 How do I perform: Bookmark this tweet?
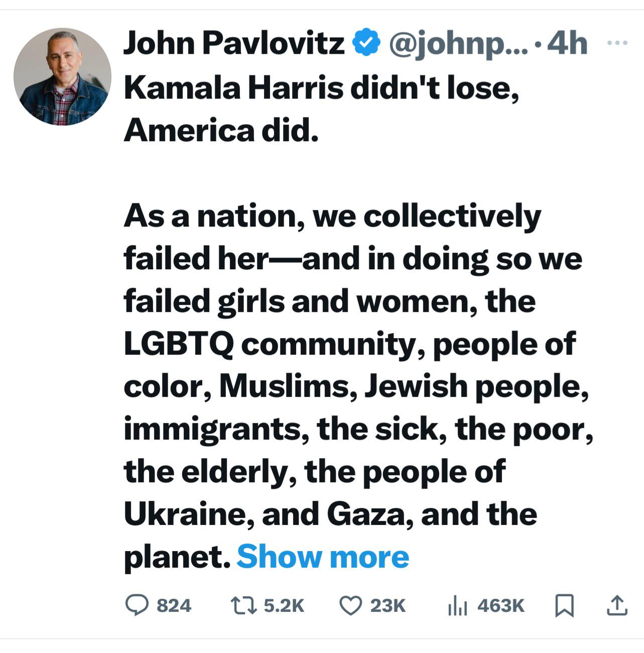pyautogui.click(x=564, y=605)
